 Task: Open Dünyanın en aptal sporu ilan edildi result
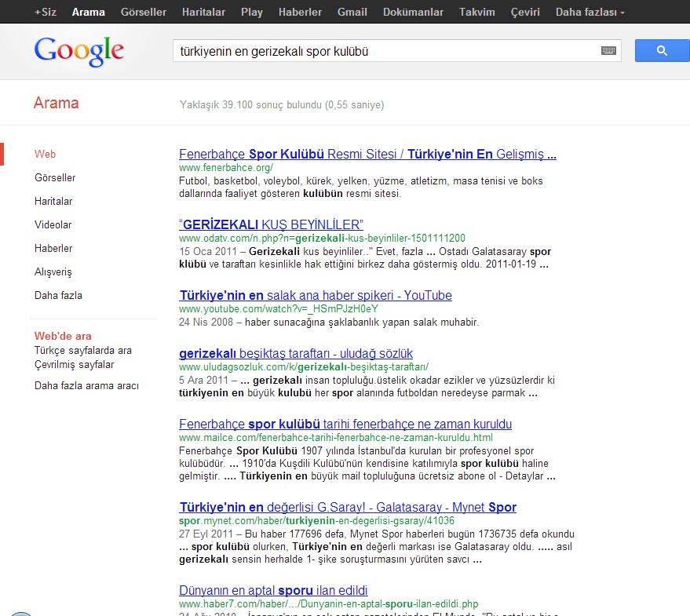(x=273, y=590)
